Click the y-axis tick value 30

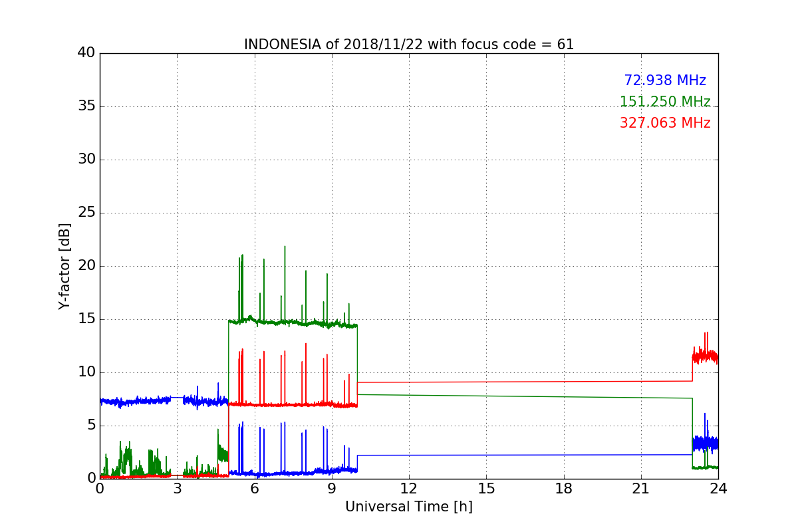[86, 160]
